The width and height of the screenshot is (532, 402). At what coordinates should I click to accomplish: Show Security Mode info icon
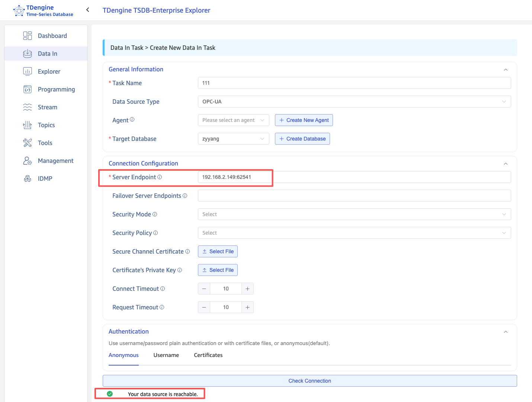(155, 214)
